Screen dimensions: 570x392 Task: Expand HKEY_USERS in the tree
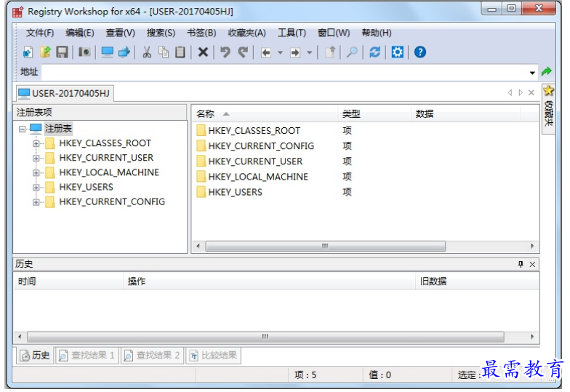pos(36,188)
